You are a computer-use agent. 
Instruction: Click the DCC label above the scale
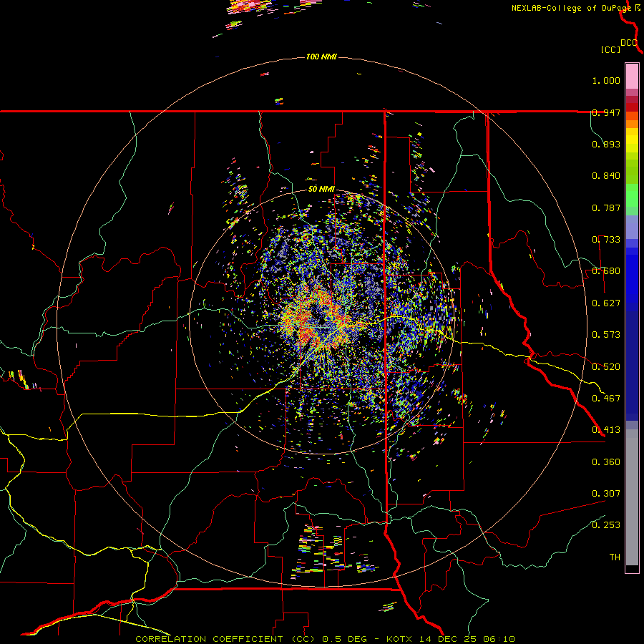tap(629, 43)
